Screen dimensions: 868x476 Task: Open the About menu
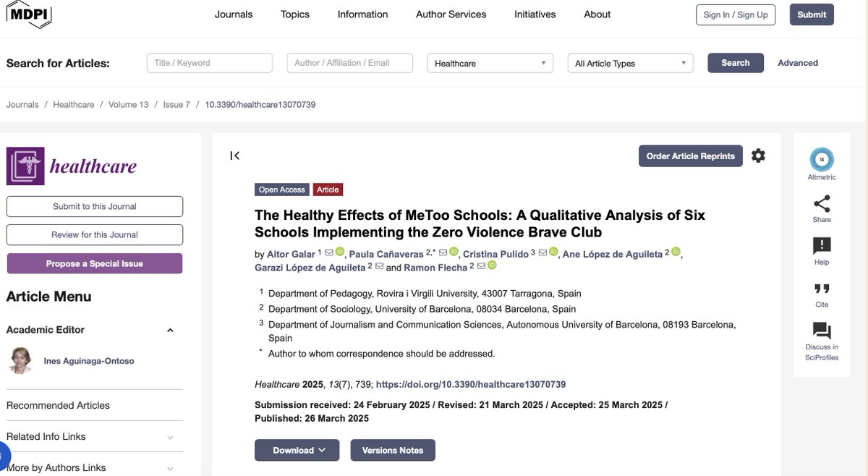pos(597,14)
